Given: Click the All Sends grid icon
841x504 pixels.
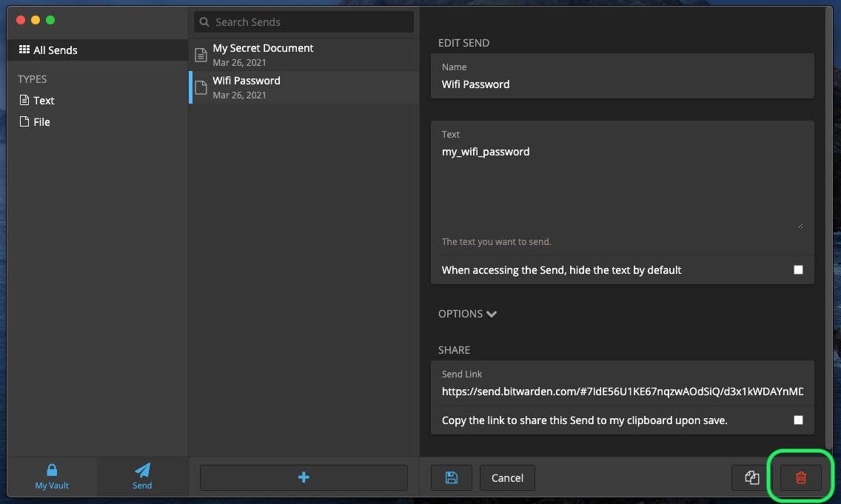Looking at the screenshot, I should coord(24,50).
